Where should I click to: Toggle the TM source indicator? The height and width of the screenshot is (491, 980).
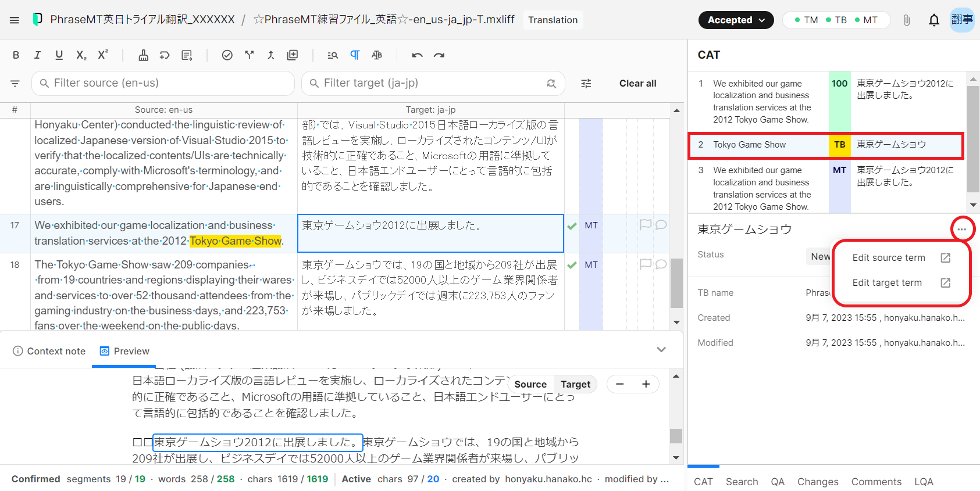tap(806, 20)
